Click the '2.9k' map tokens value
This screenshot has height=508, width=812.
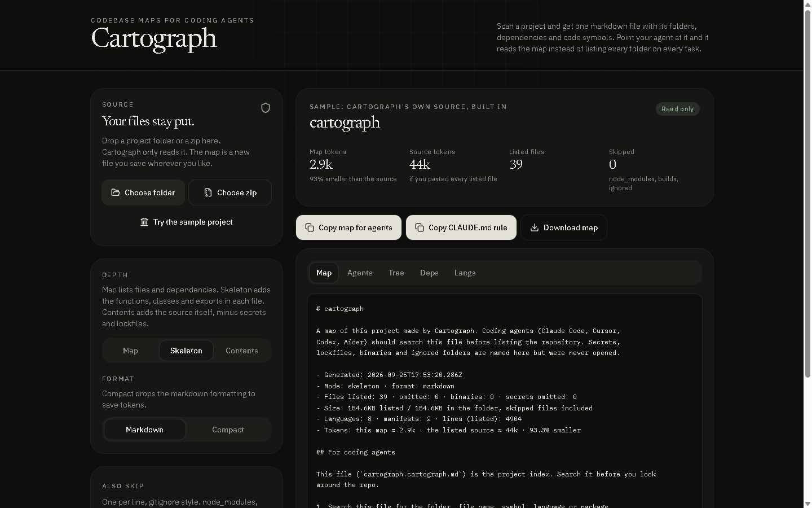(321, 164)
